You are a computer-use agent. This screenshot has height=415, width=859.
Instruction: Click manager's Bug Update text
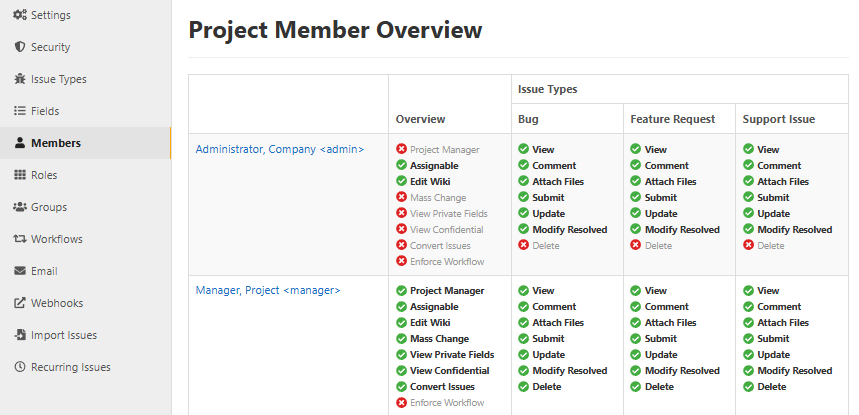click(x=548, y=354)
